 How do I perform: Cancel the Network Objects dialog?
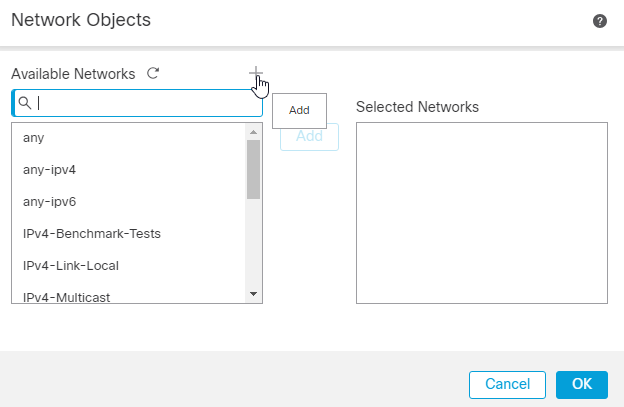coord(507,384)
